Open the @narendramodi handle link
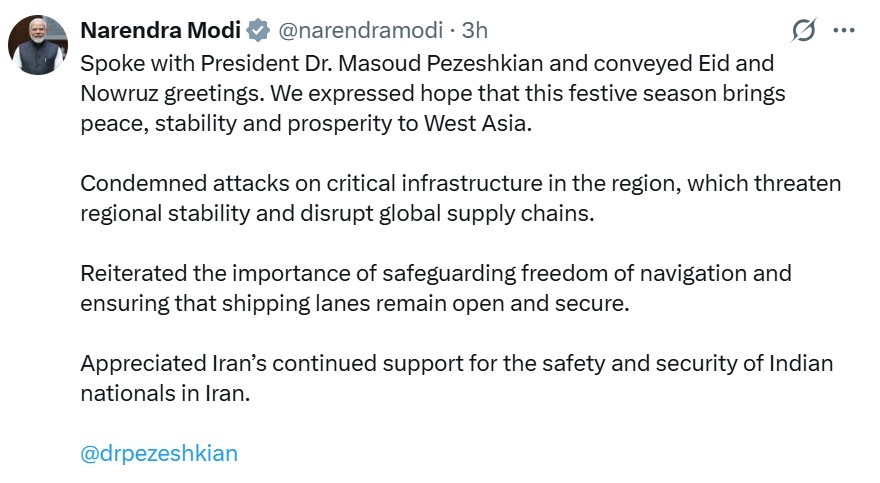 (x=357, y=32)
